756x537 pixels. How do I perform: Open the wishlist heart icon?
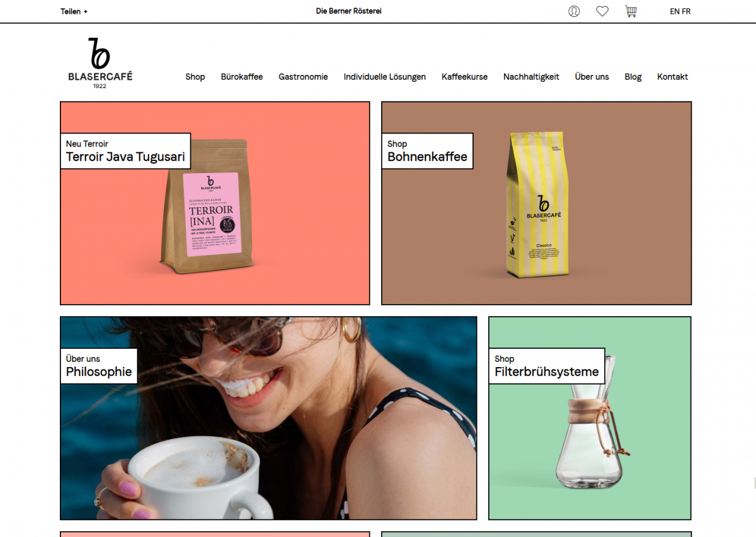pos(602,11)
